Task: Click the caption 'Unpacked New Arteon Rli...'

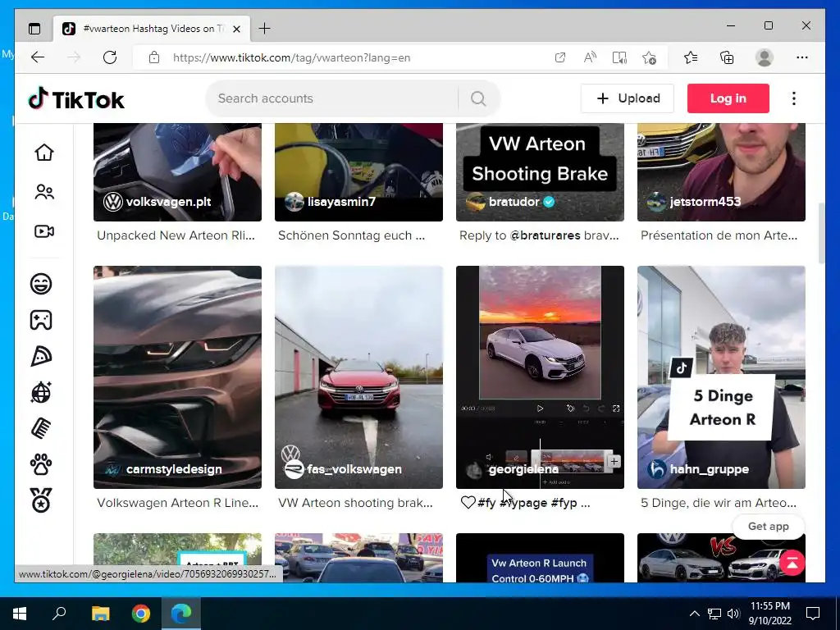Action: [x=176, y=235]
